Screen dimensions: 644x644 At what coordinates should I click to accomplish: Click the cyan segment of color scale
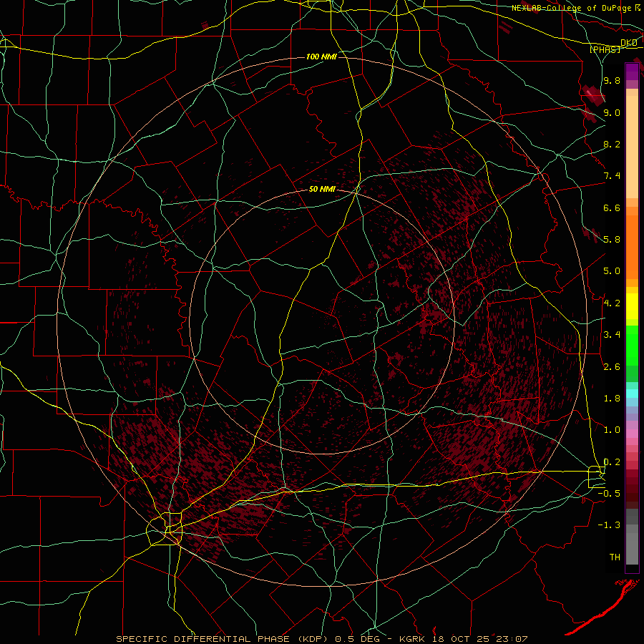632,394
